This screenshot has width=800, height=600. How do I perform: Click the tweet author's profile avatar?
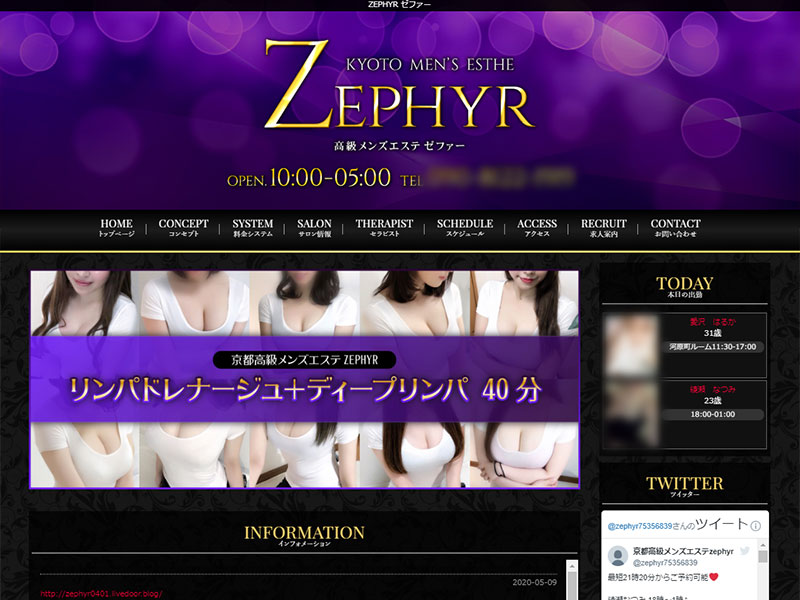click(x=618, y=557)
